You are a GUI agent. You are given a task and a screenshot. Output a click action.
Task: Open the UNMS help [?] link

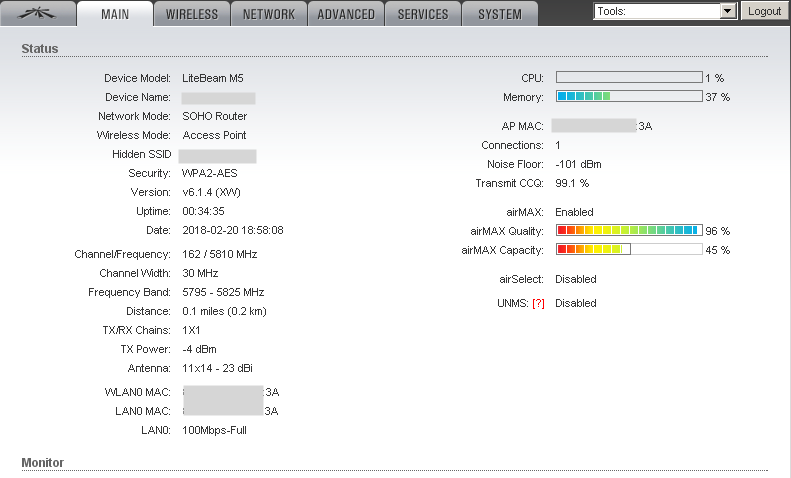tap(538, 304)
